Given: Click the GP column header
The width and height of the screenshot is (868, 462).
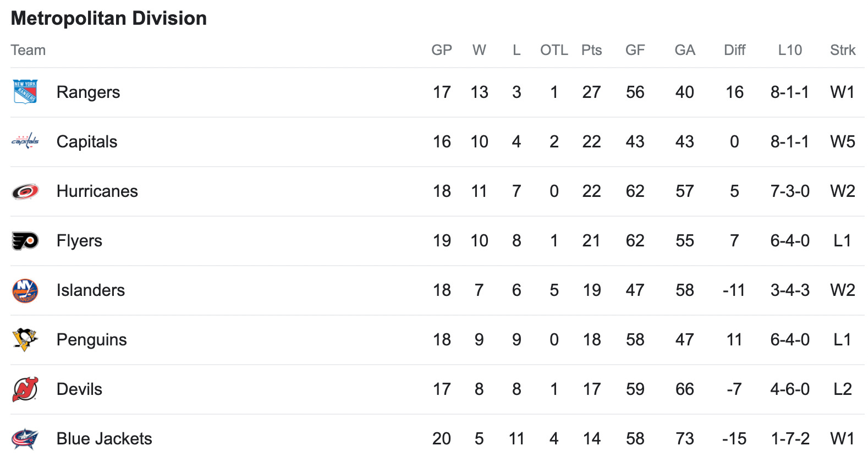Looking at the screenshot, I should coord(442,50).
